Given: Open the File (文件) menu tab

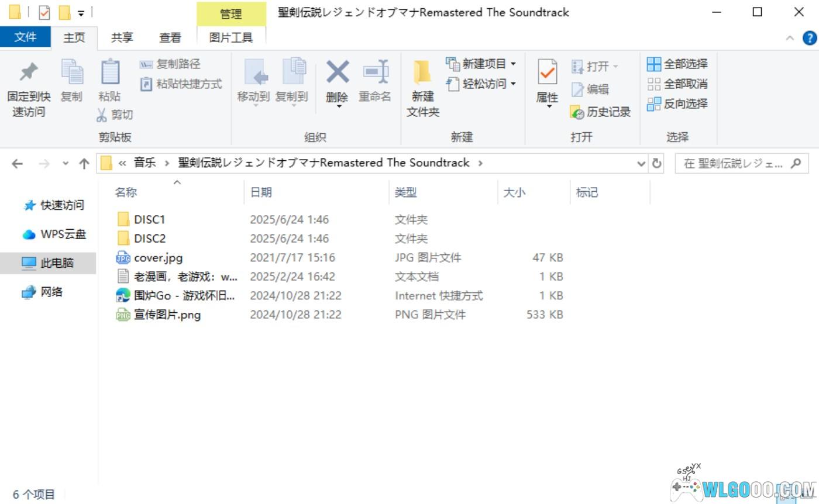Looking at the screenshot, I should click(25, 37).
